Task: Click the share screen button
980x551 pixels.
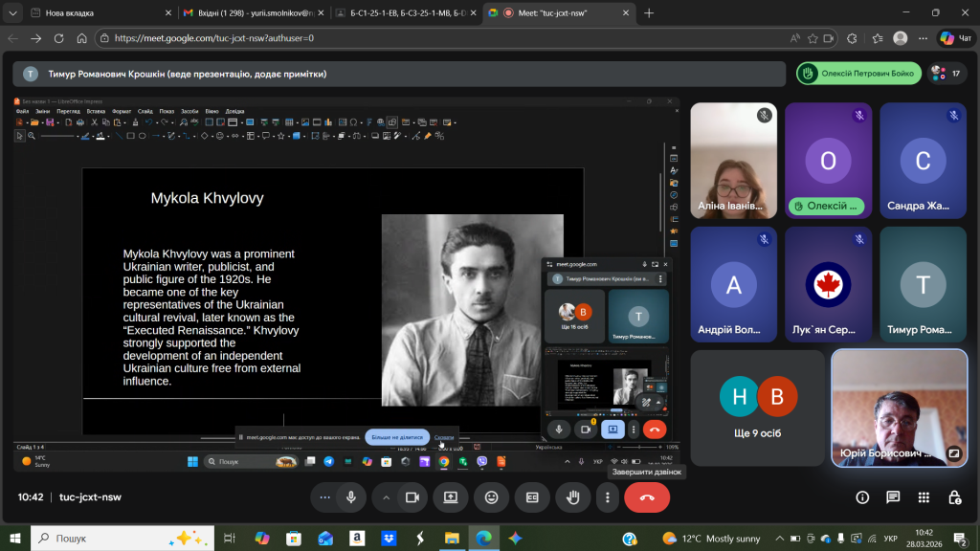Action: click(x=450, y=497)
